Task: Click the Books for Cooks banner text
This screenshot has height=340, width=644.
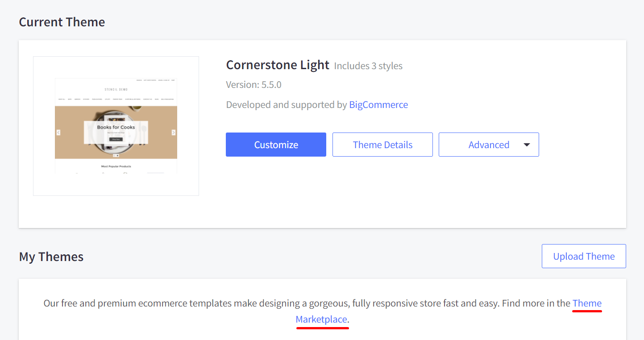Action: [x=116, y=127]
